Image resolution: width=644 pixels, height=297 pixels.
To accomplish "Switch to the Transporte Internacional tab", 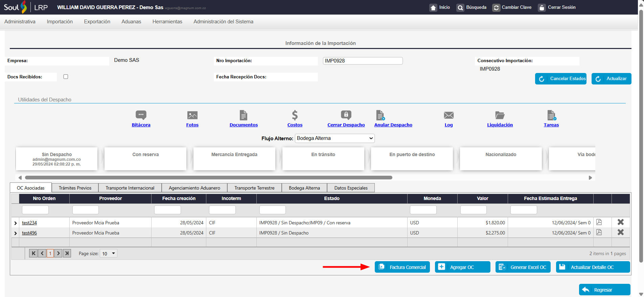I will [130, 188].
